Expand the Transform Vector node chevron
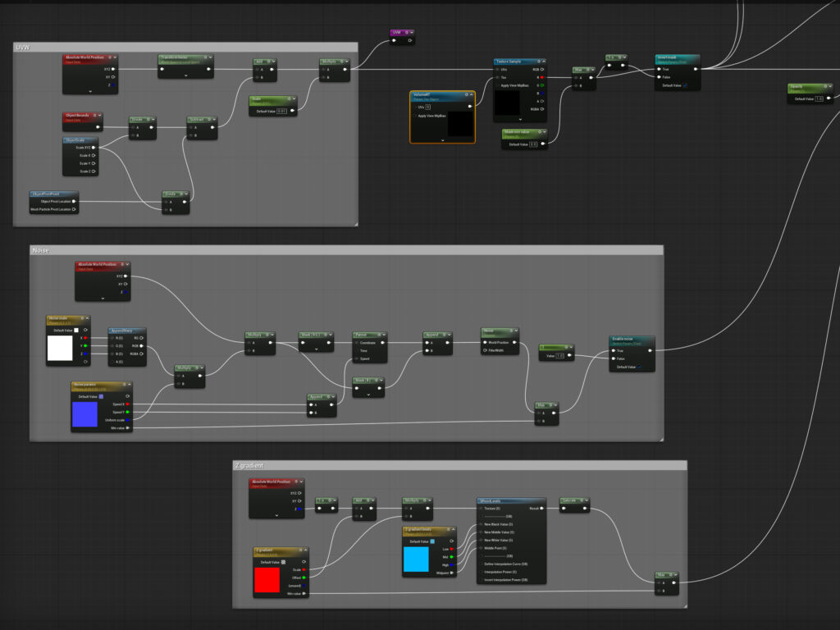The width and height of the screenshot is (840, 630). pos(186,75)
